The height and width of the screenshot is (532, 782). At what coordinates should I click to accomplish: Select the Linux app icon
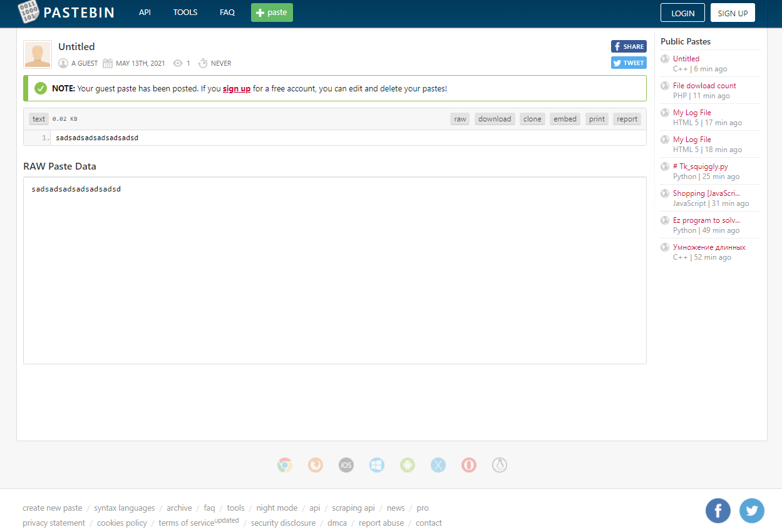click(500, 465)
